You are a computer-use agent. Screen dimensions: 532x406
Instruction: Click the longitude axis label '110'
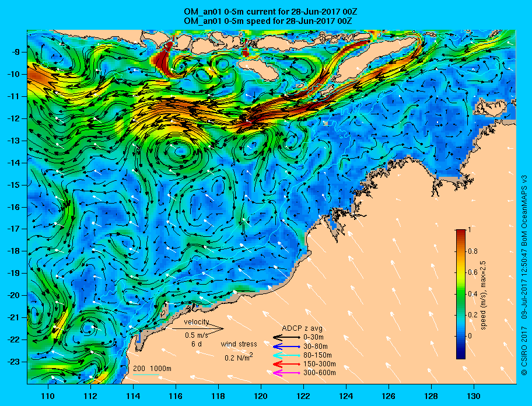[48, 396]
